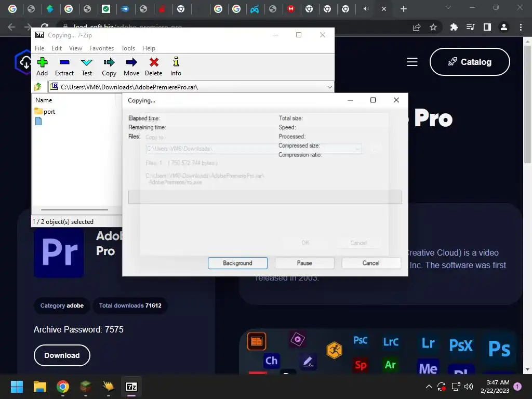The height and width of the screenshot is (399, 532).
Task: Go up one folder level in 7-Zip
Action: 38,87
